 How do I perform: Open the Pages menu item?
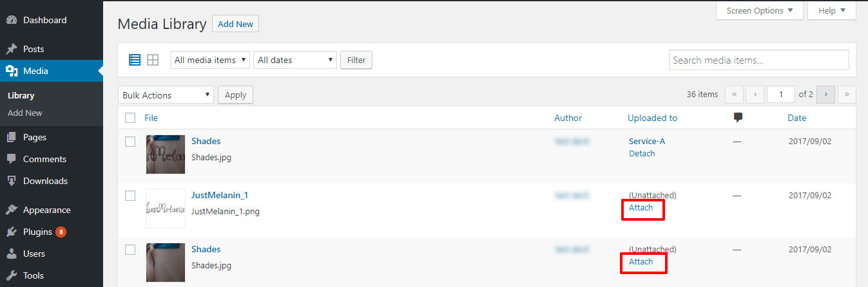[x=35, y=137]
